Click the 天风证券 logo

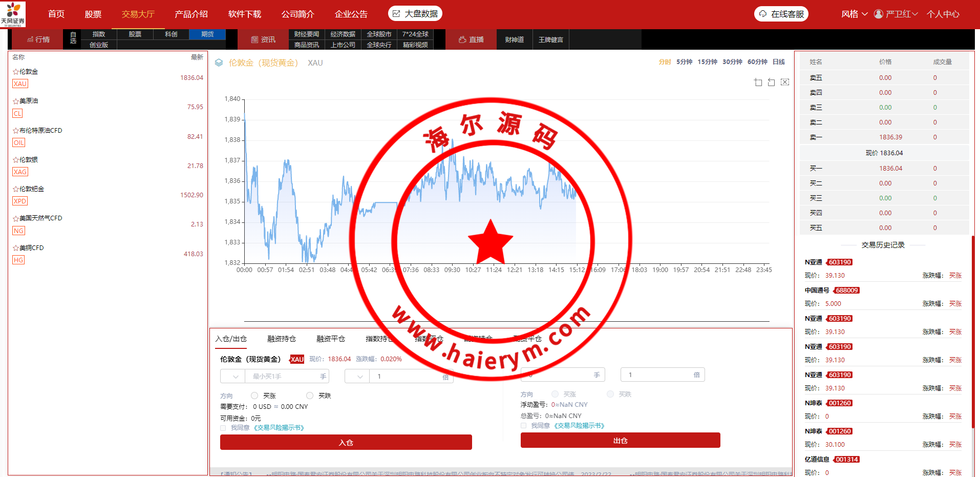pos(13,14)
